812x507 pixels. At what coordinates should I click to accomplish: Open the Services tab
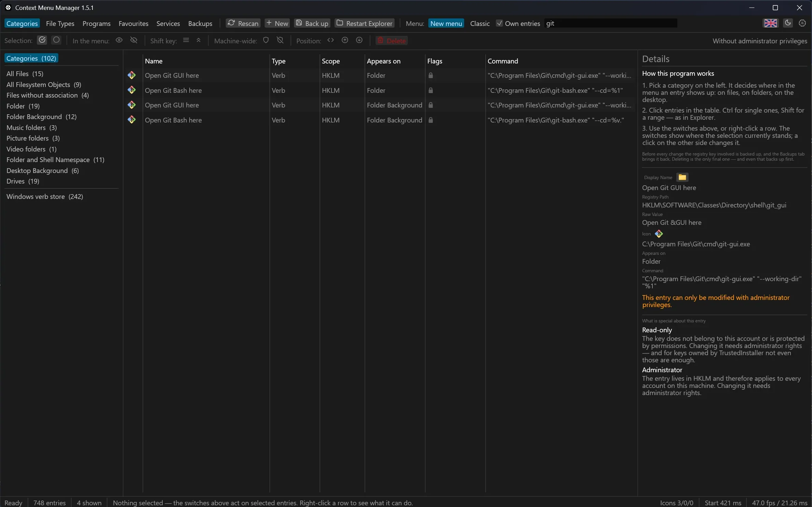pos(168,23)
